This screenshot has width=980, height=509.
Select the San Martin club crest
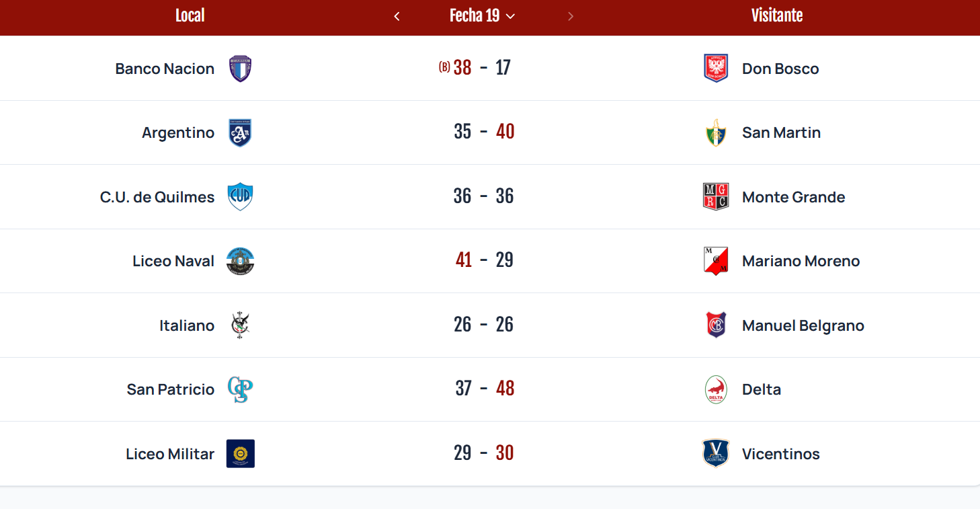[x=716, y=132]
